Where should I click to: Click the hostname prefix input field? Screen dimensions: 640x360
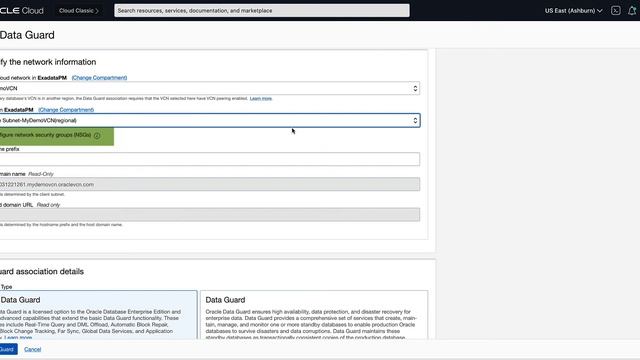click(209, 159)
